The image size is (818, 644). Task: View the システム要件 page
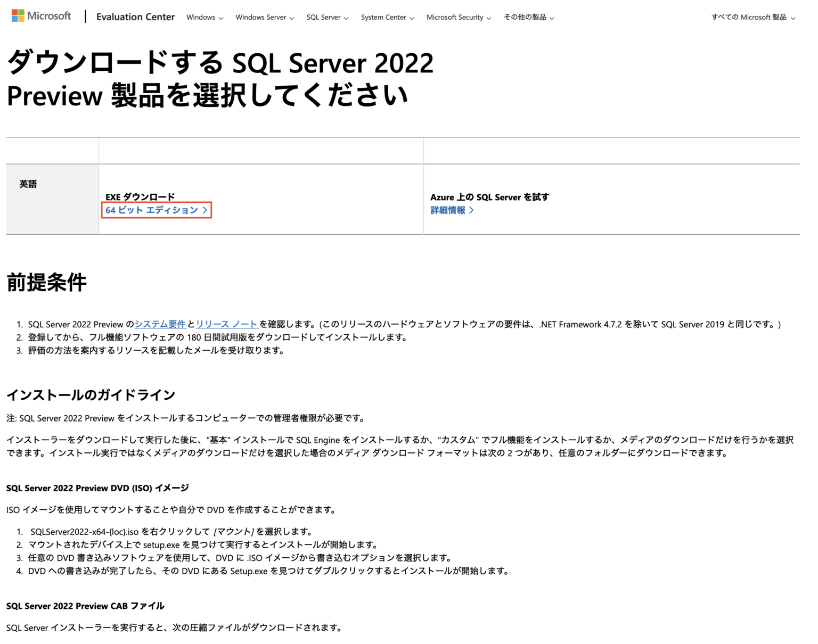(160, 324)
